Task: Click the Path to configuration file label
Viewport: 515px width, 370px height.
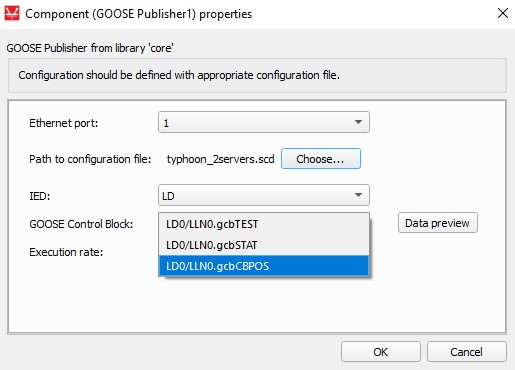Action: tap(90, 159)
